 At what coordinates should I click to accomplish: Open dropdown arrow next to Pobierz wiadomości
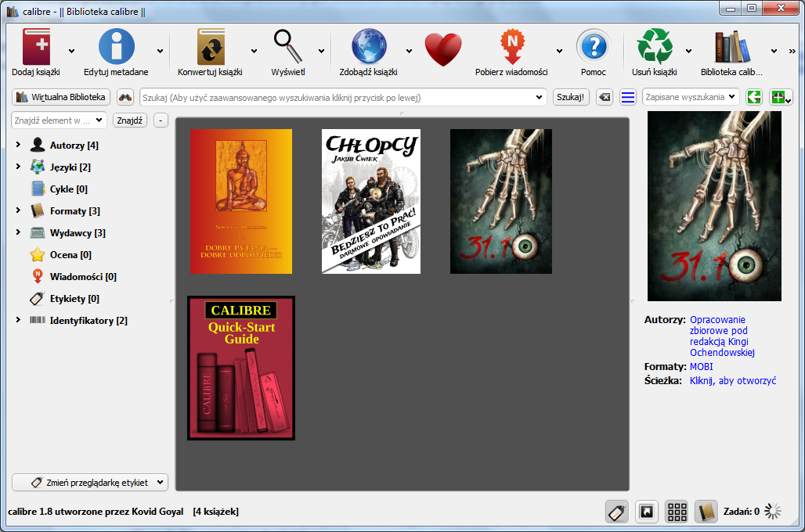(560, 51)
